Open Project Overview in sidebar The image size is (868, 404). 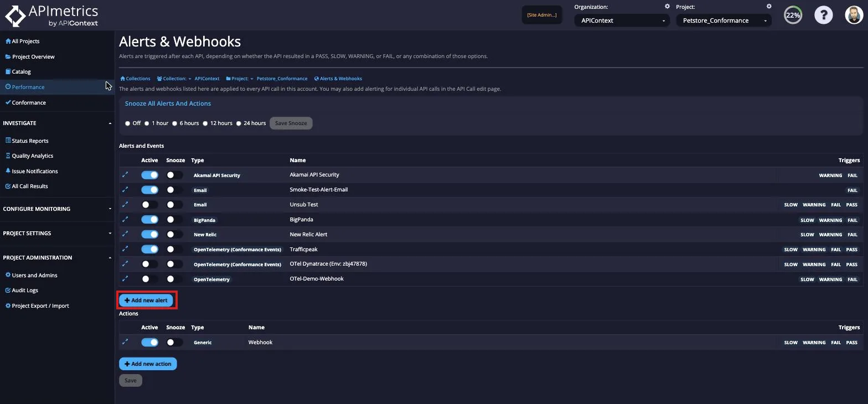coord(30,56)
